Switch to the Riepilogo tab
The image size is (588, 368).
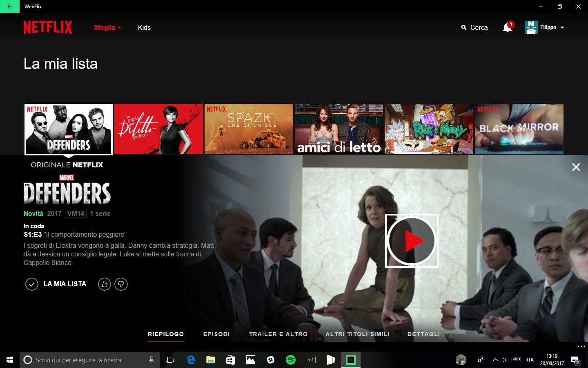(166, 334)
